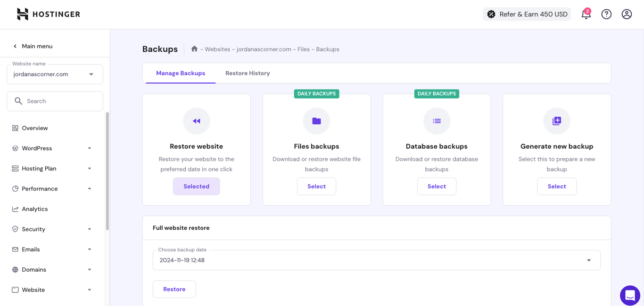Screen dimensions: 644x306
Task: Select the Restore website rewind icon
Action: point(196,121)
